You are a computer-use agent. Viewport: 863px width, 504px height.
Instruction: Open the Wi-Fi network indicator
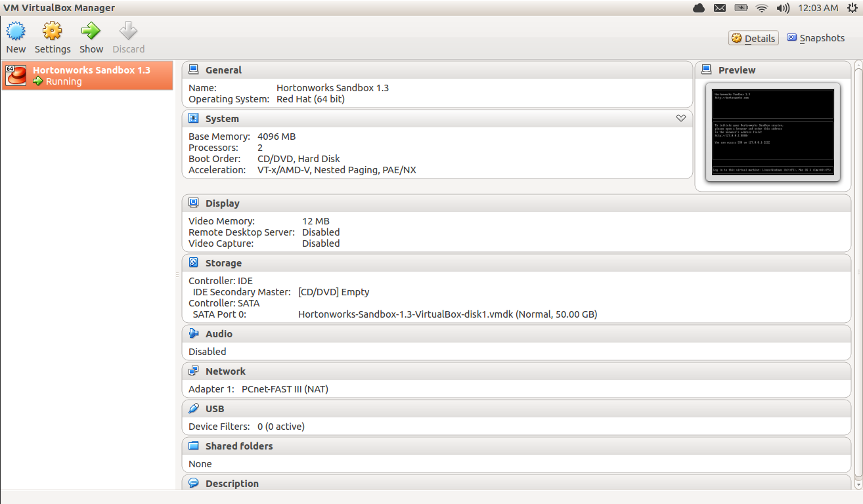[x=762, y=8]
